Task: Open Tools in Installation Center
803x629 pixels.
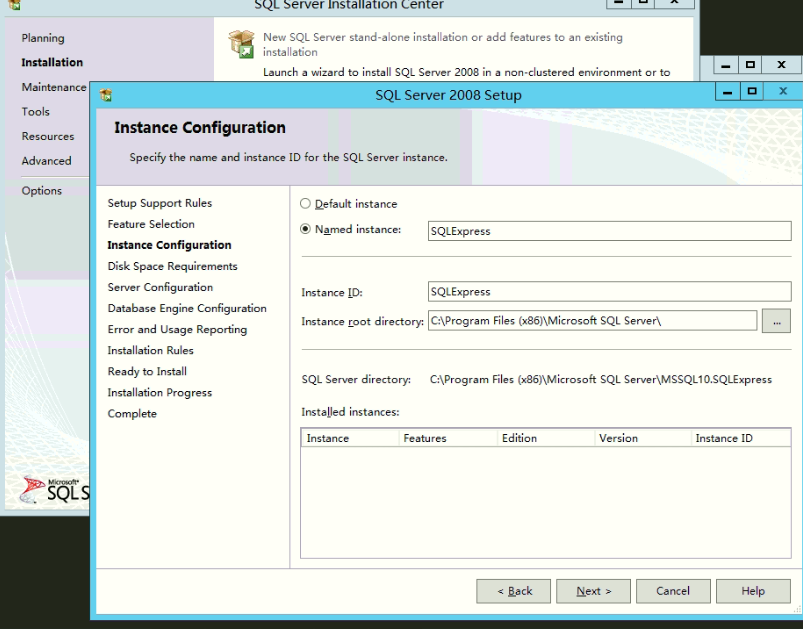Action: [x=35, y=112]
